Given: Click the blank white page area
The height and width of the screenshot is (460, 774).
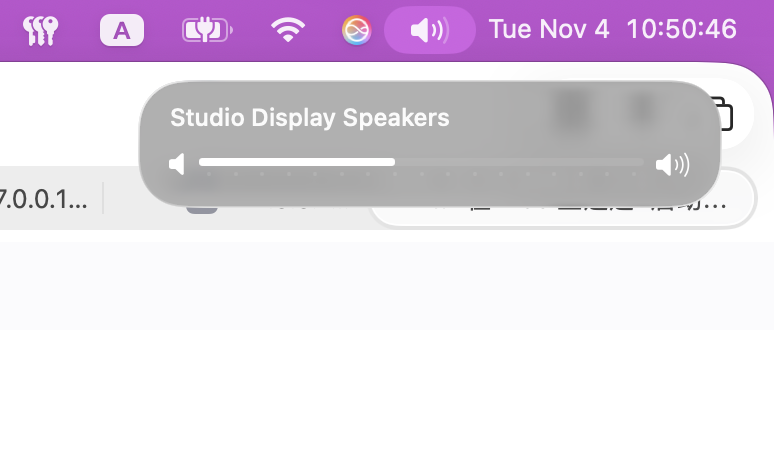Looking at the screenshot, I should pyautogui.click(x=387, y=395).
